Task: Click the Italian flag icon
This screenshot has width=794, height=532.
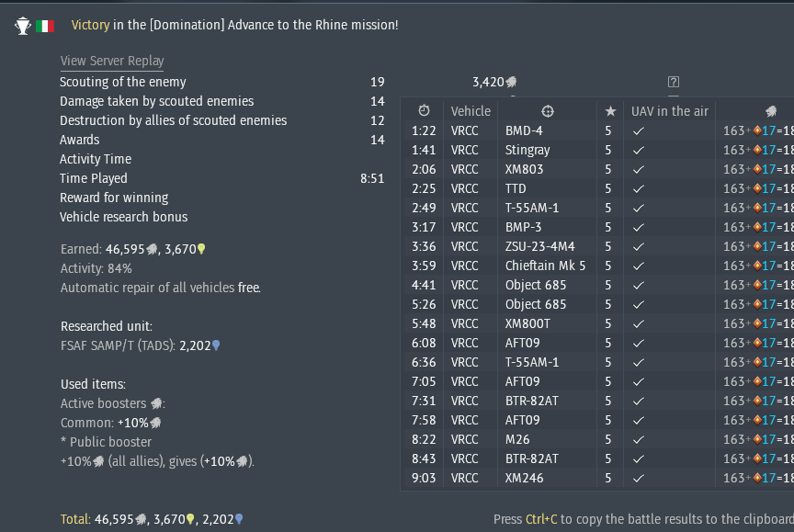Action: (45, 26)
